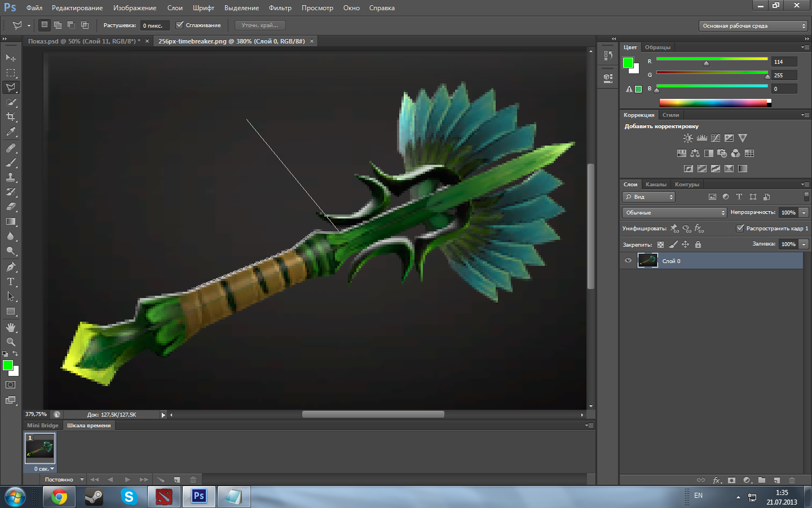
Task: Select the Hand tool
Action: 10,327
